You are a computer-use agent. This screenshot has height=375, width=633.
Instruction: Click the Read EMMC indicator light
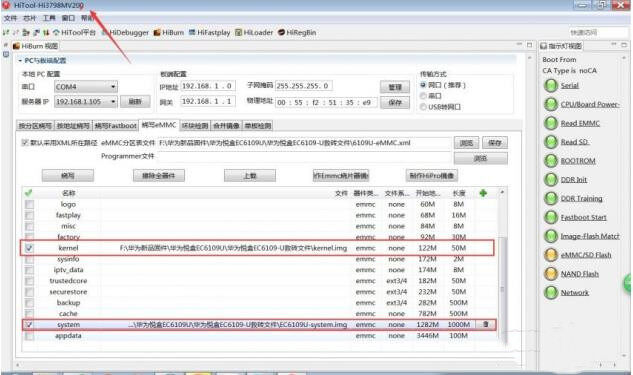click(551, 123)
